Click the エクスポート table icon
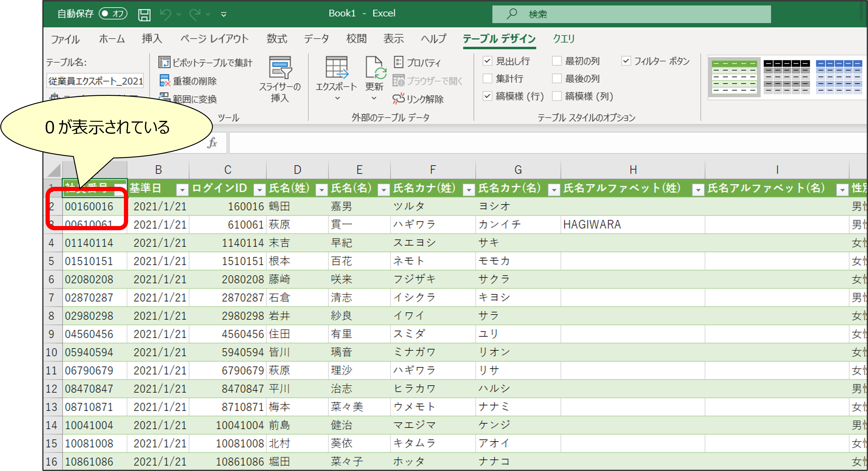The height and width of the screenshot is (471, 868). click(x=337, y=67)
